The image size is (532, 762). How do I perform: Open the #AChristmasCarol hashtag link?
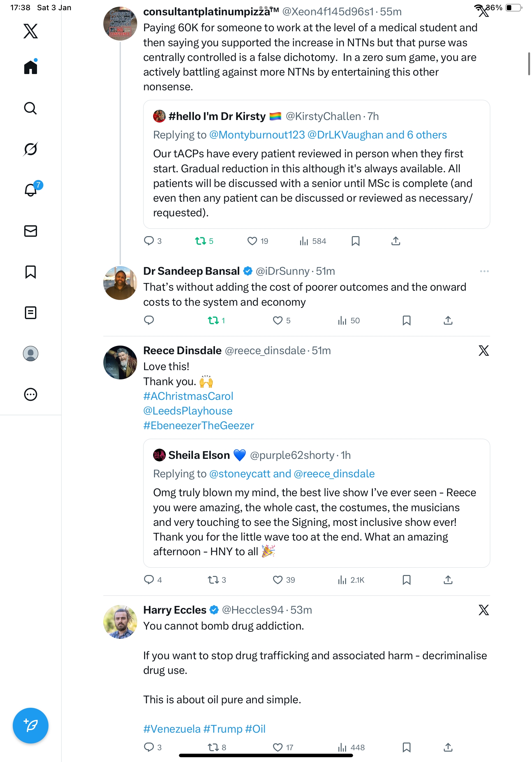click(x=188, y=396)
